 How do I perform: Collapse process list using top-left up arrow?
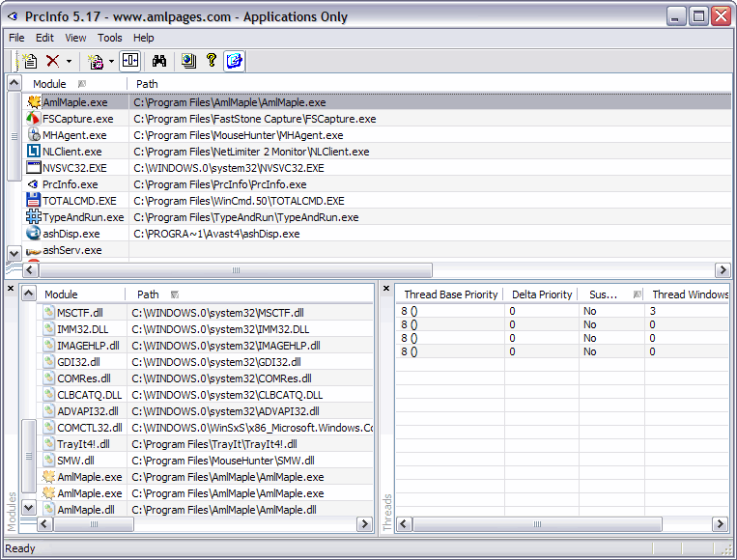pyautogui.click(x=14, y=84)
